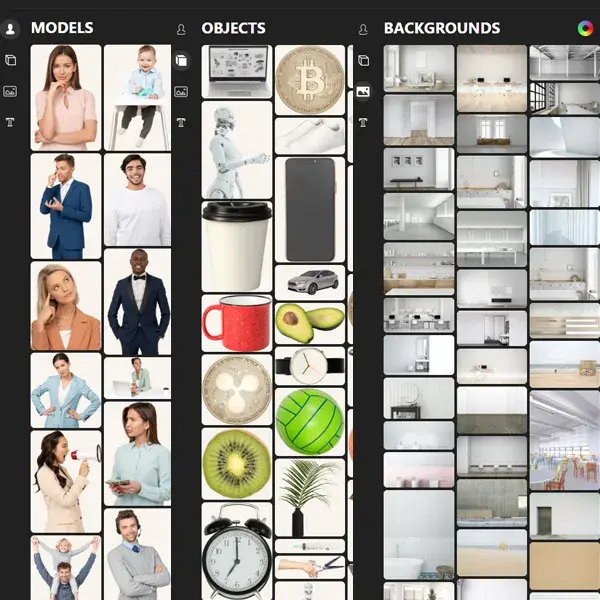
Task: Click the person icon in Objects panel sidebar
Action: click(x=181, y=29)
